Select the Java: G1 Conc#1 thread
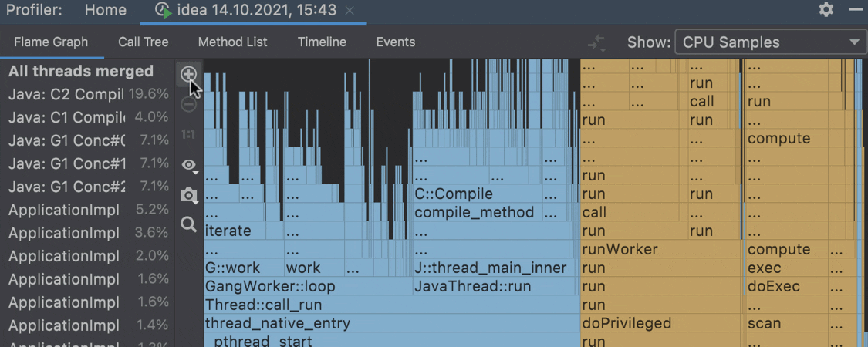Screen dimensions: 868x347 click(x=87, y=163)
